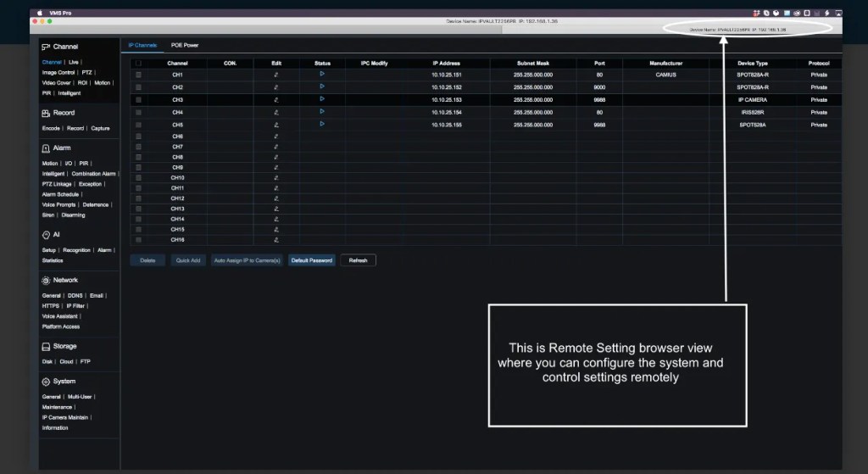This screenshot has width=868, height=474.
Task: Go to the DDNS network settings
Action: [75, 295]
